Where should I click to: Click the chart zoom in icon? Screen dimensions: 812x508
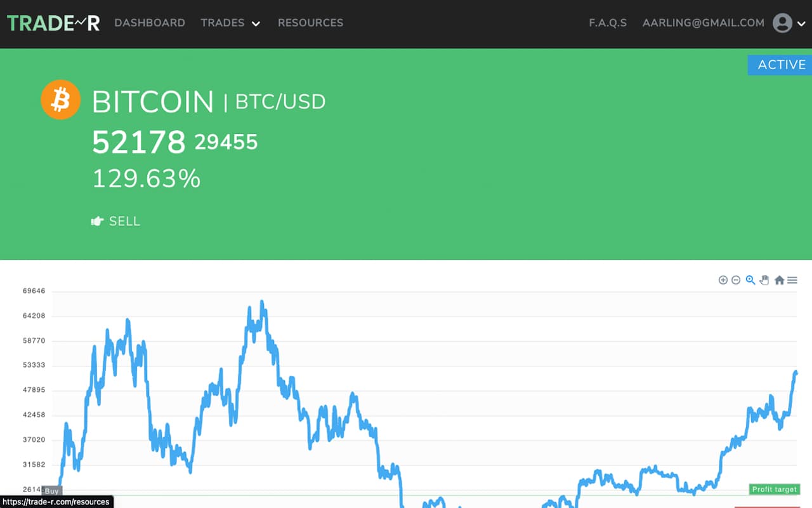tap(723, 280)
